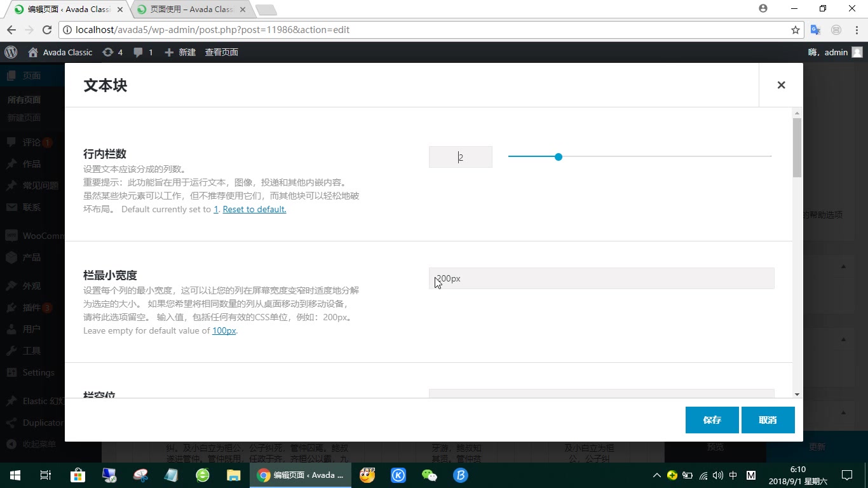Screen dimensions: 868x488
Task: Click the Chrome 编辑页面 taskbar button
Action: click(x=301, y=475)
